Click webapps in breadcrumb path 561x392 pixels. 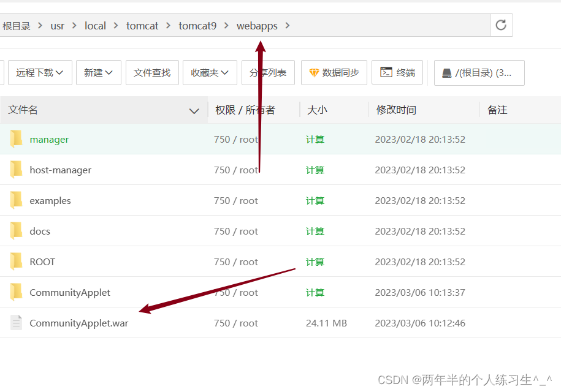click(x=257, y=26)
